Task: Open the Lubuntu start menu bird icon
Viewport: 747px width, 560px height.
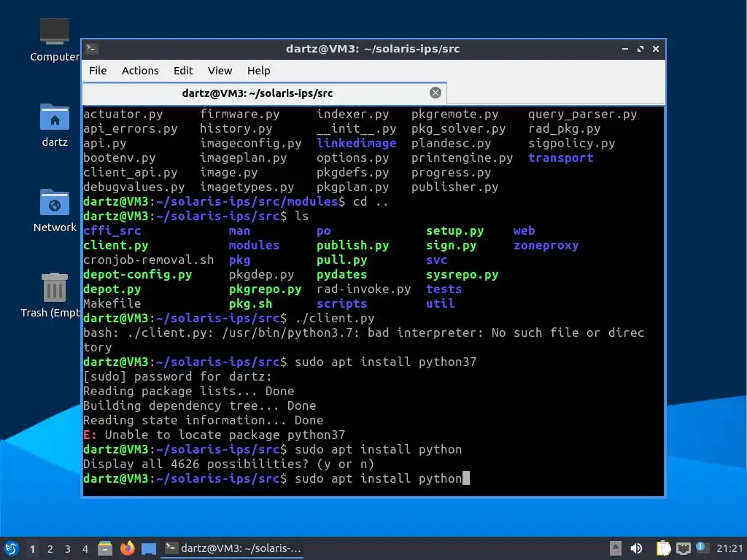Action: point(12,548)
